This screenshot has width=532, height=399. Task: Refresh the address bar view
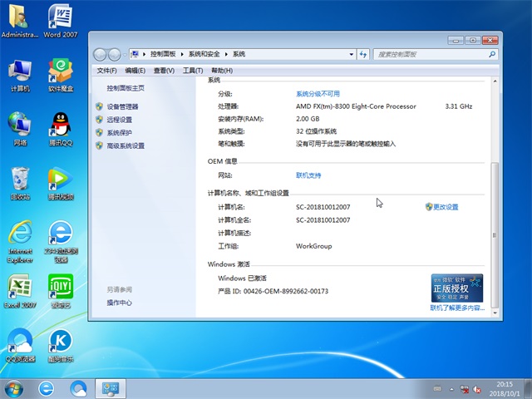363,54
